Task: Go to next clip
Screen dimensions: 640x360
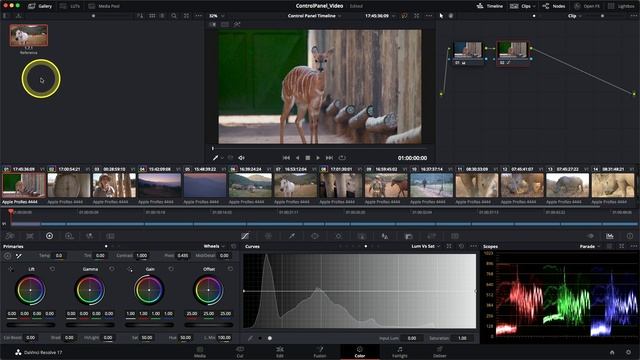Action: point(329,158)
